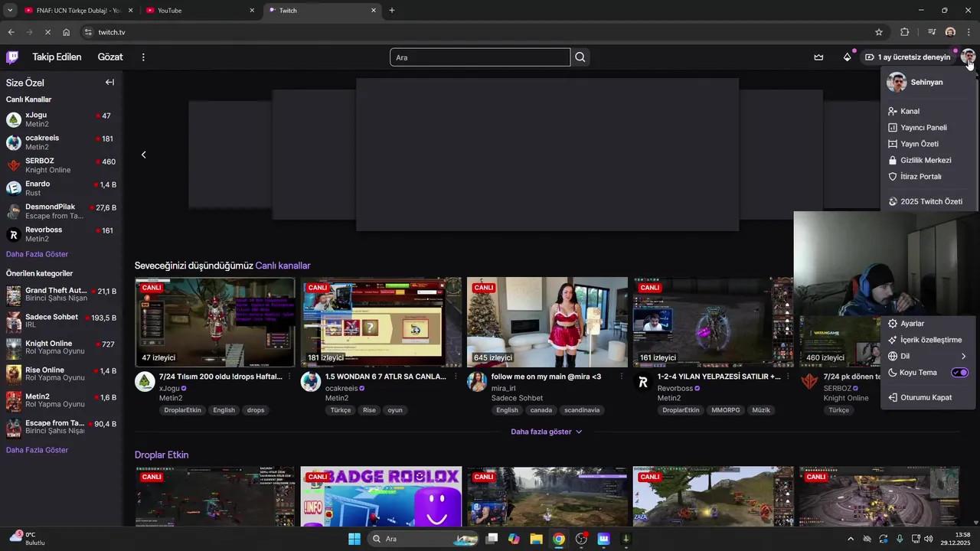Screen dimensions: 980x551
Task: Open a new browser tab
Action: point(392,11)
